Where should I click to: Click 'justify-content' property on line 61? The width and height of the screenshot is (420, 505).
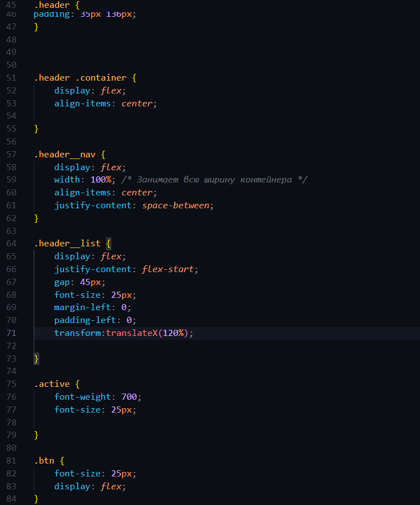click(93, 205)
